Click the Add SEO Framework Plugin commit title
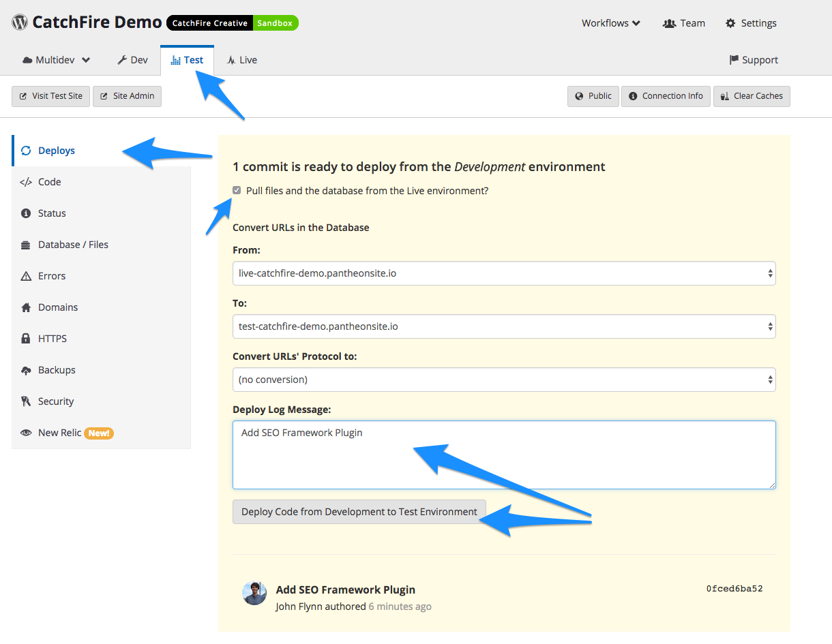Image resolution: width=832 pixels, height=644 pixels. click(346, 589)
